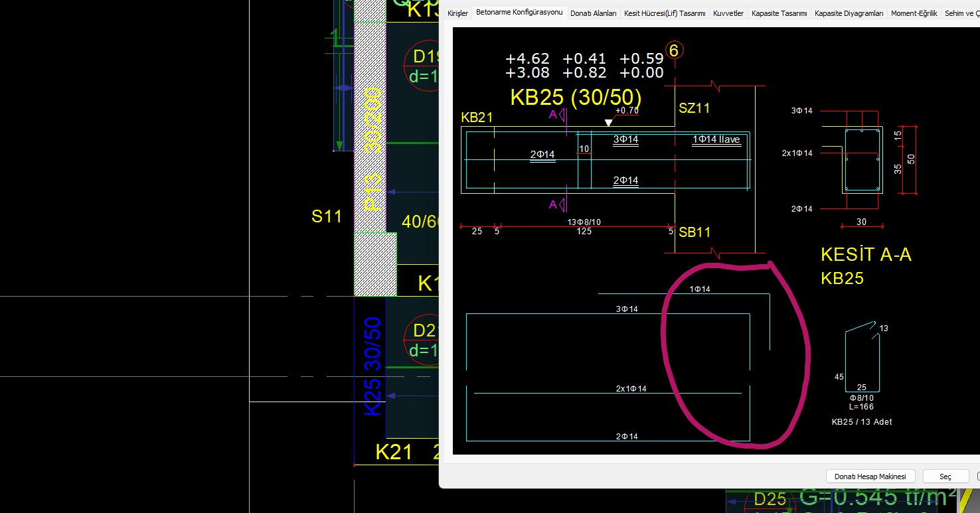Click the +0.59 value

[x=641, y=59]
